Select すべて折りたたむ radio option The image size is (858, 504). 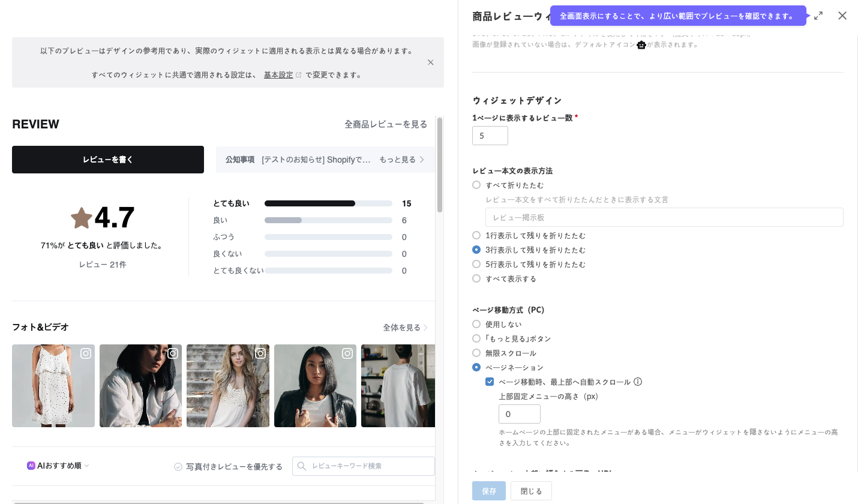click(476, 185)
